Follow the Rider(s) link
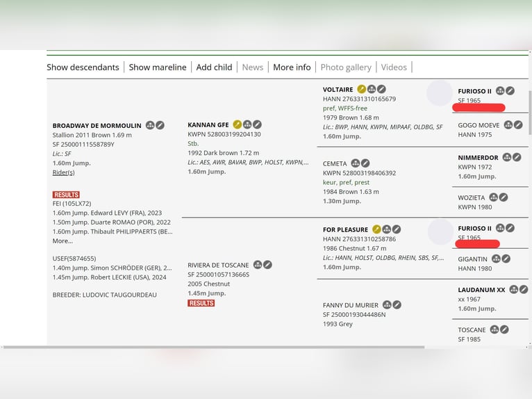This screenshot has width=532, height=399. tap(64, 172)
